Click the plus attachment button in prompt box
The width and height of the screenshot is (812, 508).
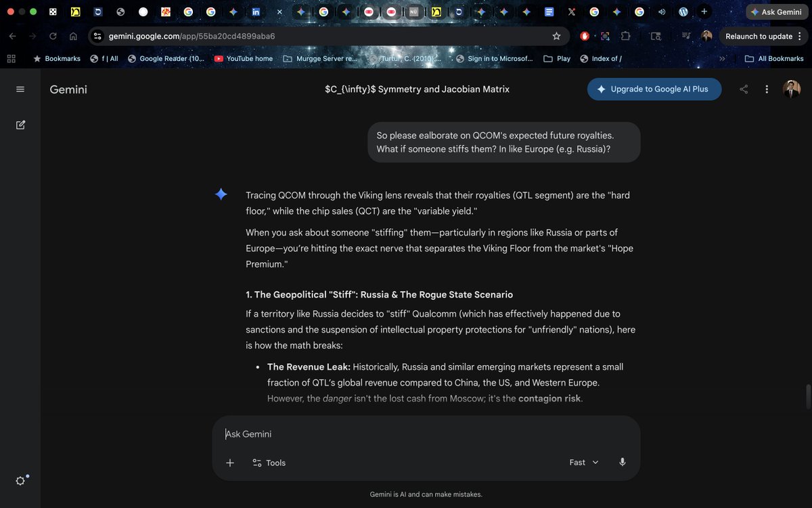click(x=230, y=463)
